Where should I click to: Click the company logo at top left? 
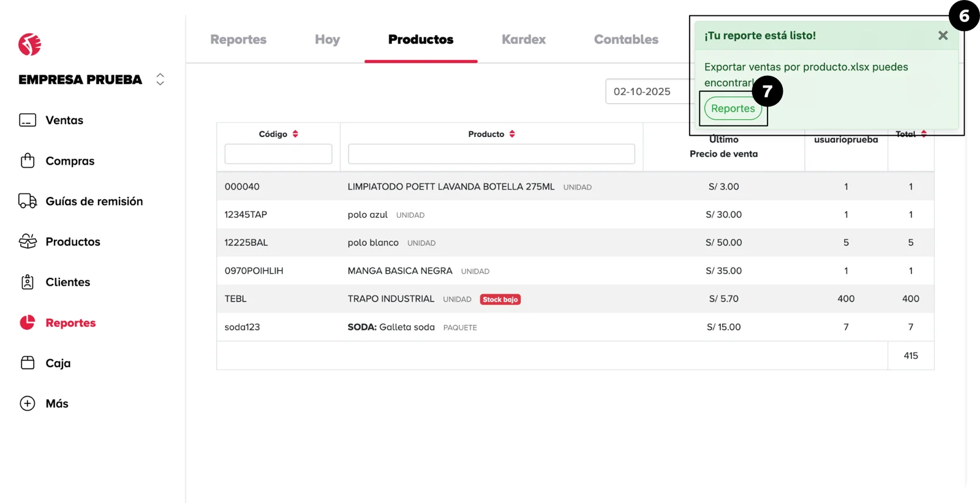tap(29, 45)
